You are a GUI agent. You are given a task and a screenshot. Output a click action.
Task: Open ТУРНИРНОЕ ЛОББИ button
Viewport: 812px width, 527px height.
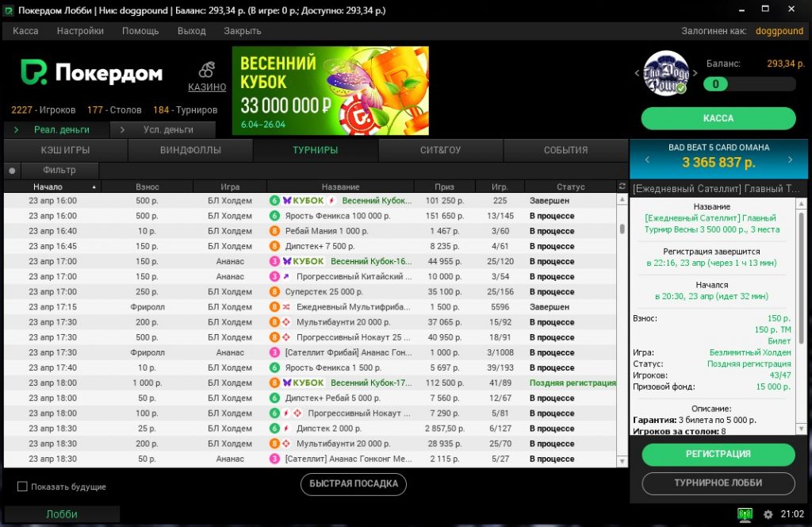(x=718, y=483)
